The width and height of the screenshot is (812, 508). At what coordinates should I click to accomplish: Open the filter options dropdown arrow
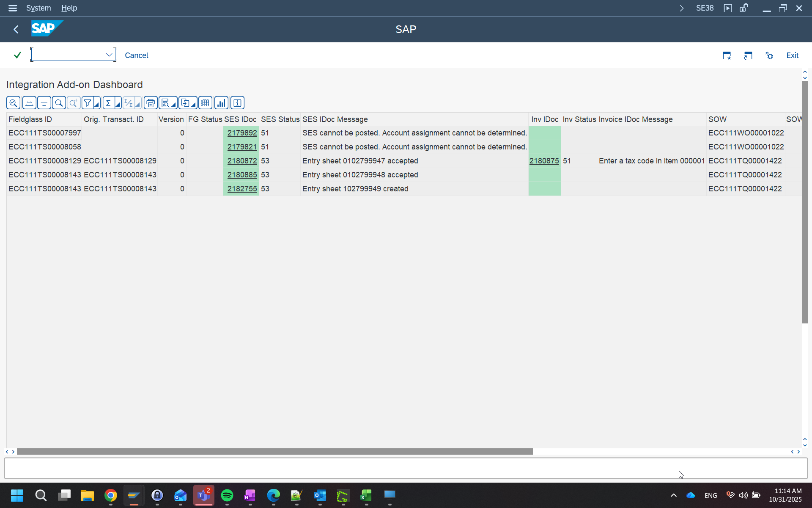click(97, 103)
